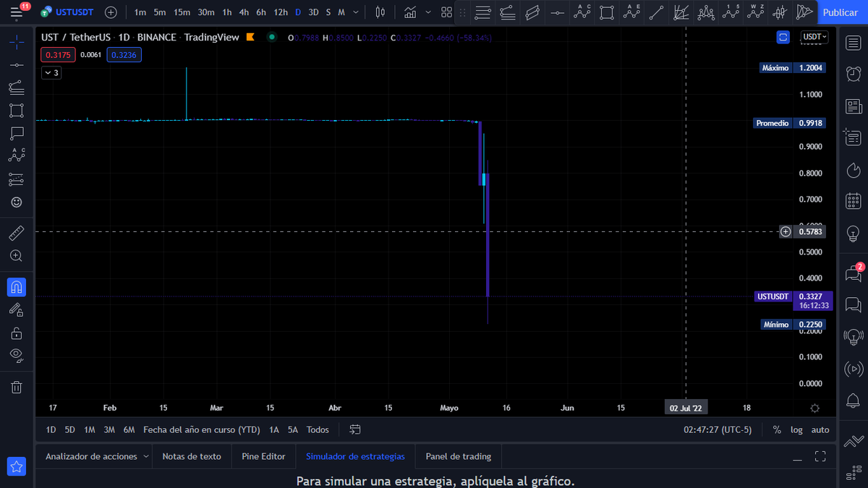Toggle lock all drawing tools
This screenshot has height=488, width=868.
[x=16, y=333]
